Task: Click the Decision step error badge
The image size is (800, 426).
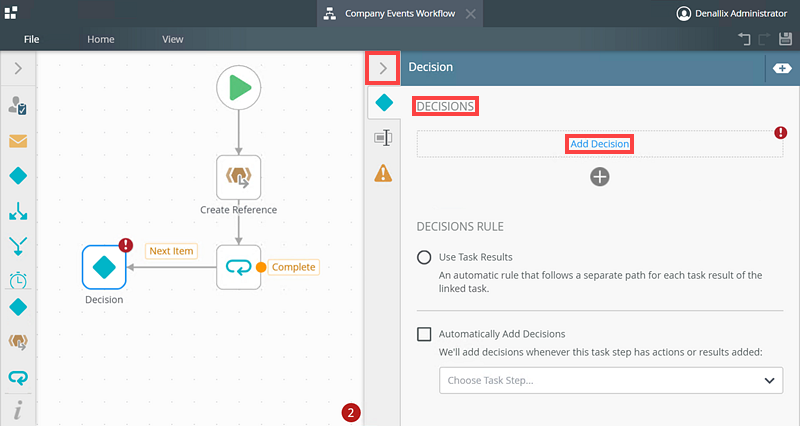Action: 126,245
